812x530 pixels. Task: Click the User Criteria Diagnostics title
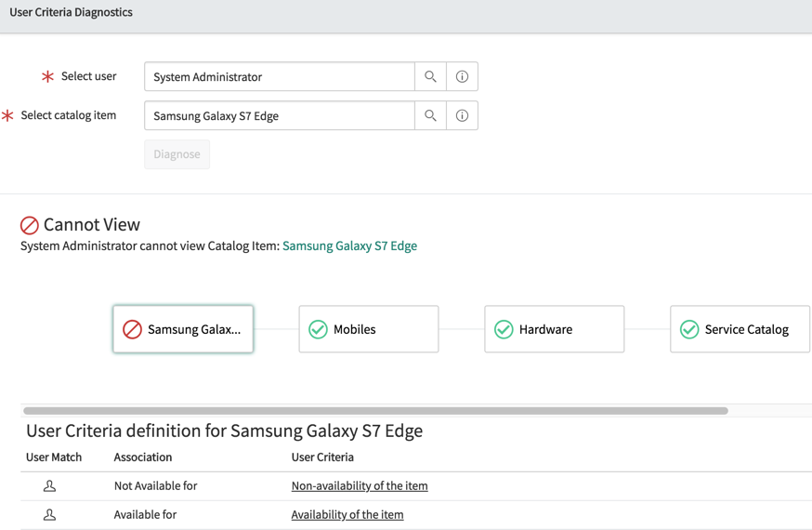71,12
